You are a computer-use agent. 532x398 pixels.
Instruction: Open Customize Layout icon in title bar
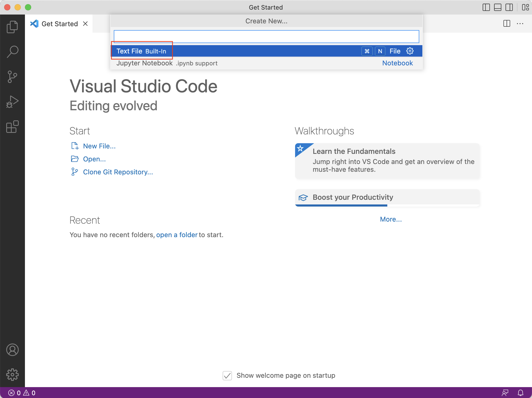coord(525,7)
